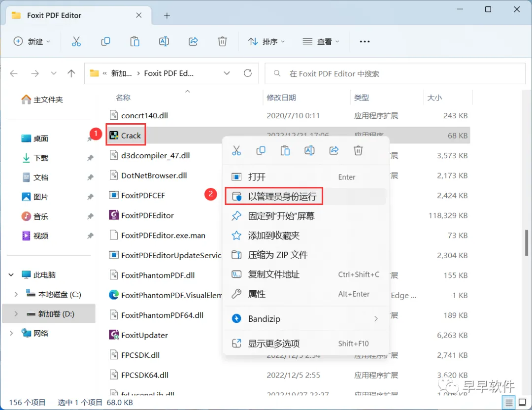Go forward to the next folder
This screenshot has height=410, width=532.
pyautogui.click(x=35, y=73)
